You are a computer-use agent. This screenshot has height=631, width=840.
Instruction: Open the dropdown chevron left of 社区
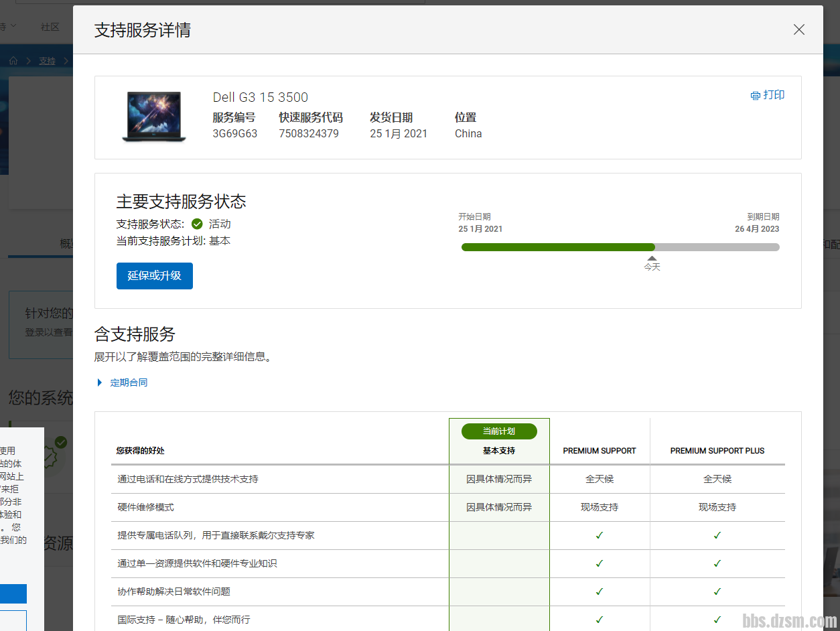click(13, 27)
